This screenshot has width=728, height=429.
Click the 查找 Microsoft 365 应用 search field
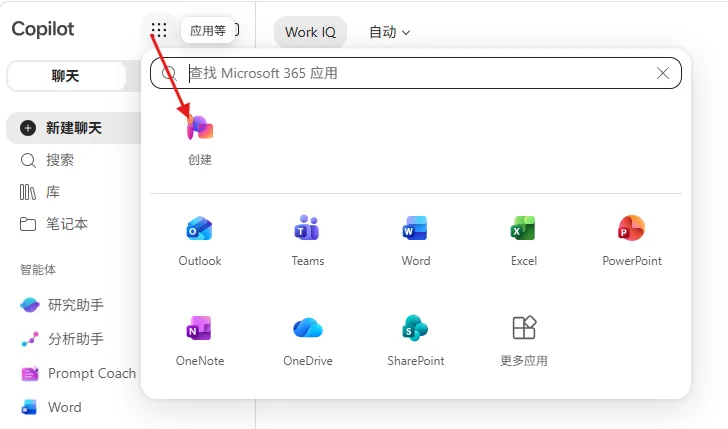(x=416, y=73)
